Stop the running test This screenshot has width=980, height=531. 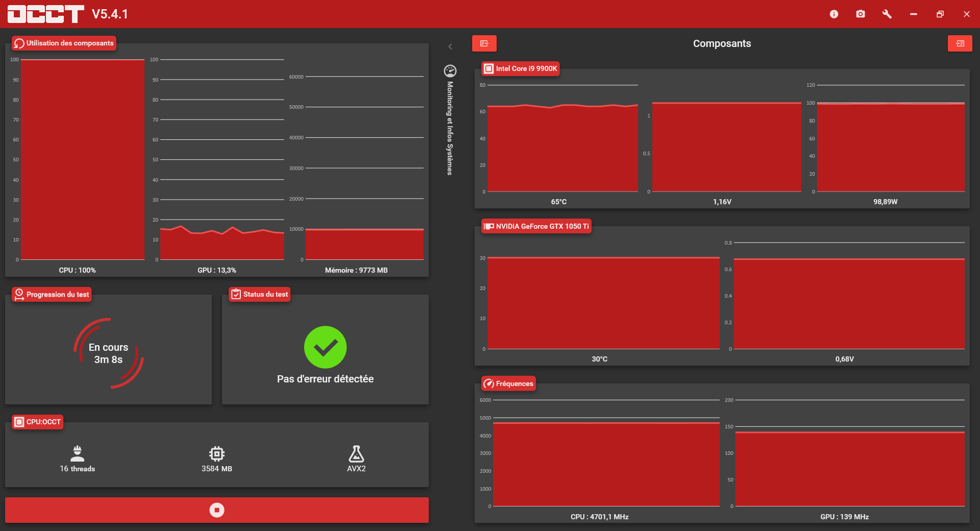[x=217, y=510]
